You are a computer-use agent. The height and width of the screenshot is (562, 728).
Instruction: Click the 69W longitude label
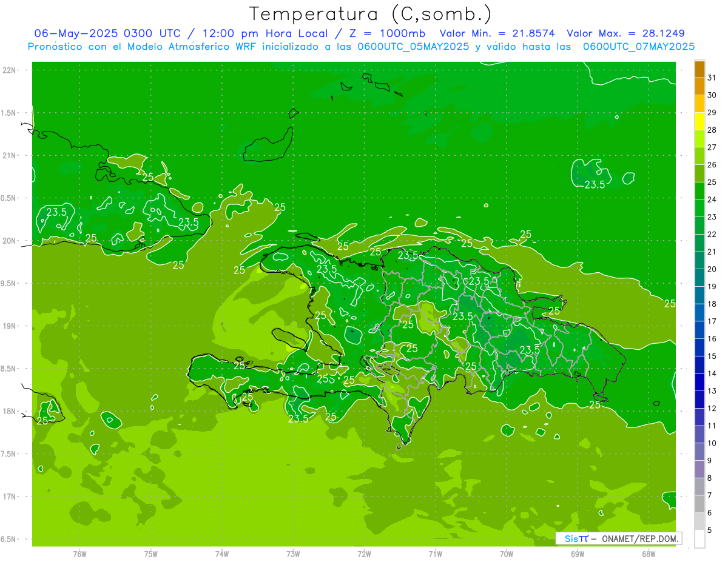pos(578,554)
